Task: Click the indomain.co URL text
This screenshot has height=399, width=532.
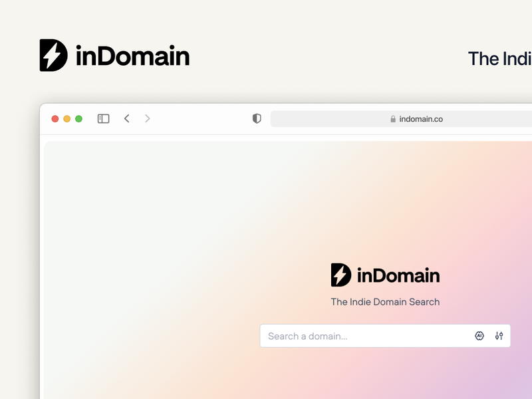Action: (x=421, y=118)
